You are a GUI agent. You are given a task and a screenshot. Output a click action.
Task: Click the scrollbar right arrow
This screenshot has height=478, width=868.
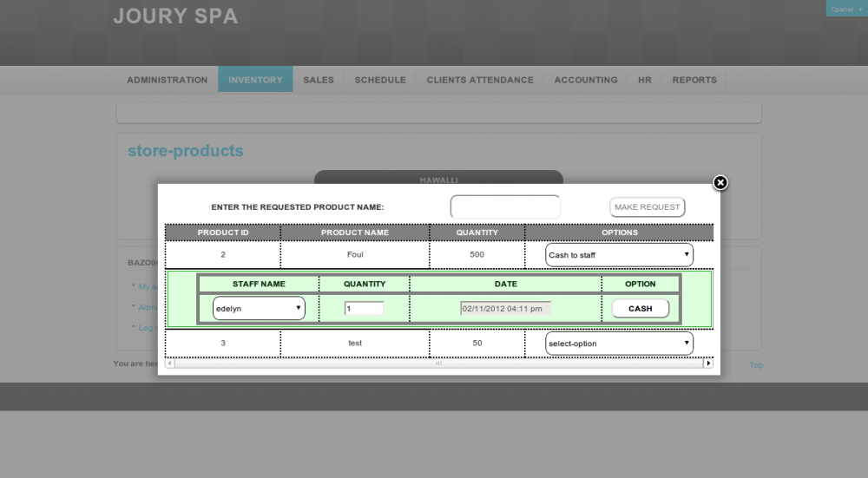pos(708,363)
